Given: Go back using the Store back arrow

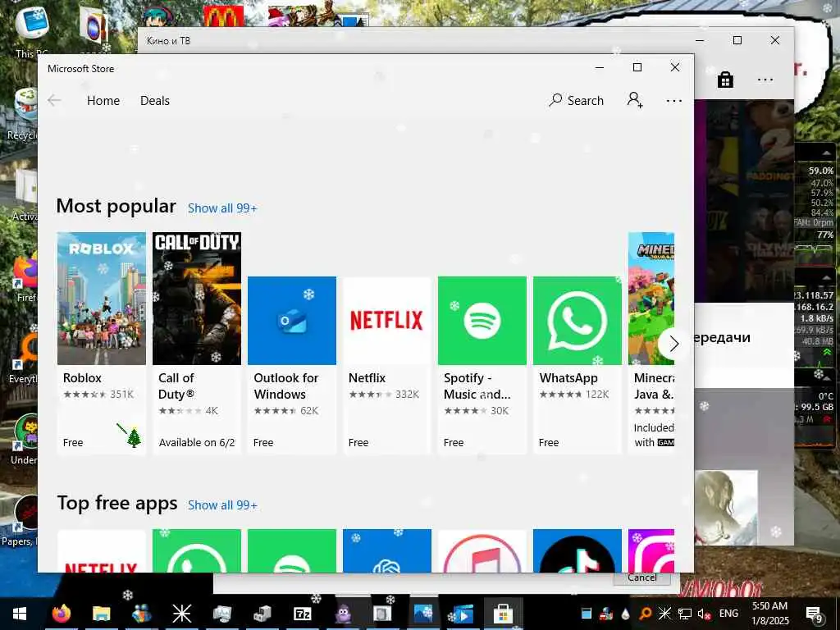Looking at the screenshot, I should click(54, 100).
